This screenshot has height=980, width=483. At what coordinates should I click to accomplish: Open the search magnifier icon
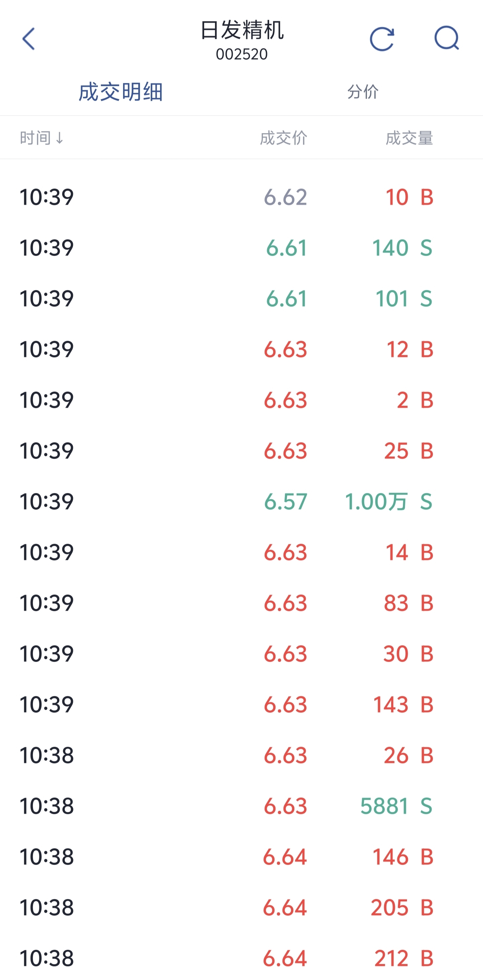[446, 38]
